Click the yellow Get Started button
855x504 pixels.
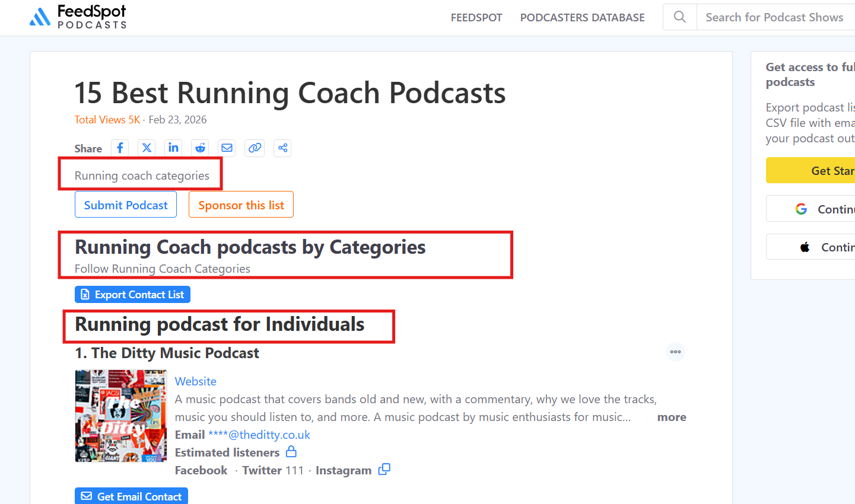(x=810, y=171)
